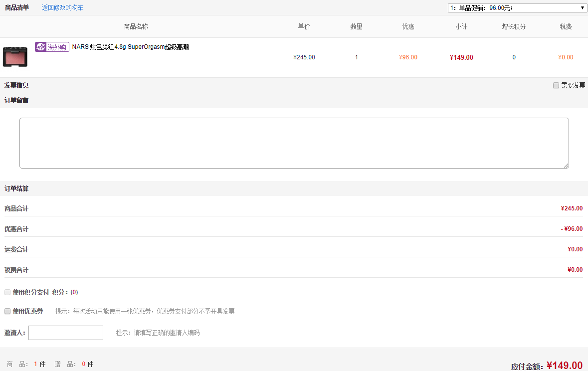Select the 增长积分 column header
Screen dimensions: 588x371
pos(514,26)
